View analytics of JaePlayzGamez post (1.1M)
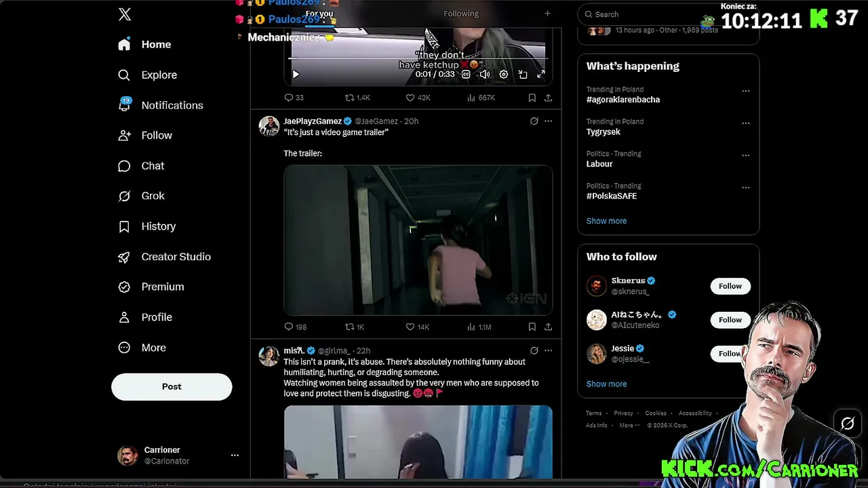The image size is (868, 488). pos(479,327)
